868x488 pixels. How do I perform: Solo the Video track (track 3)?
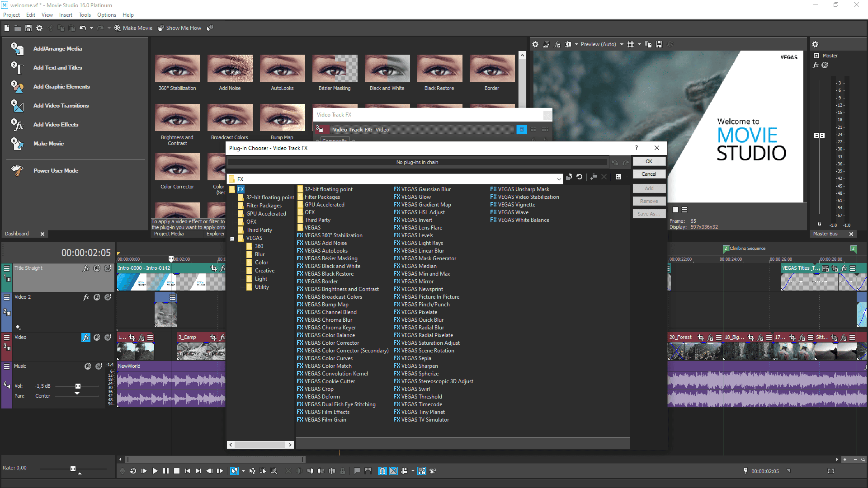click(108, 338)
